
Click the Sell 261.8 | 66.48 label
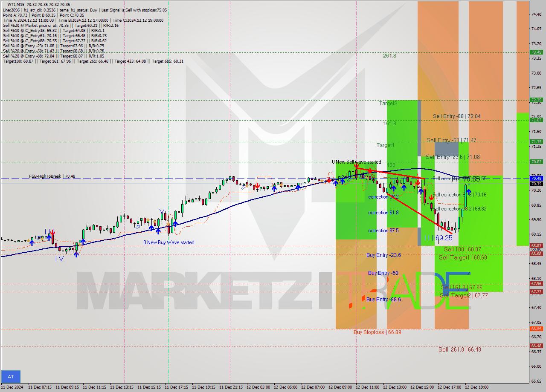(x=460, y=349)
